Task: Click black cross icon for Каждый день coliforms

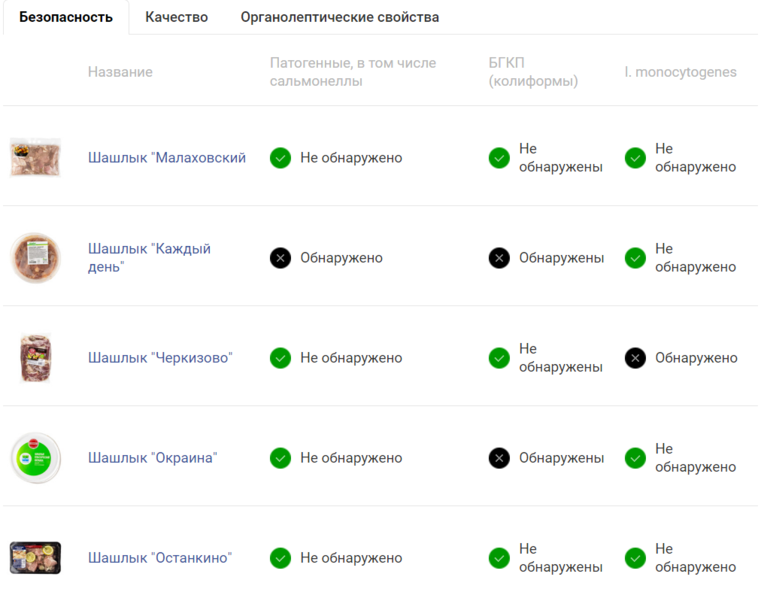Action: pyautogui.click(x=499, y=258)
